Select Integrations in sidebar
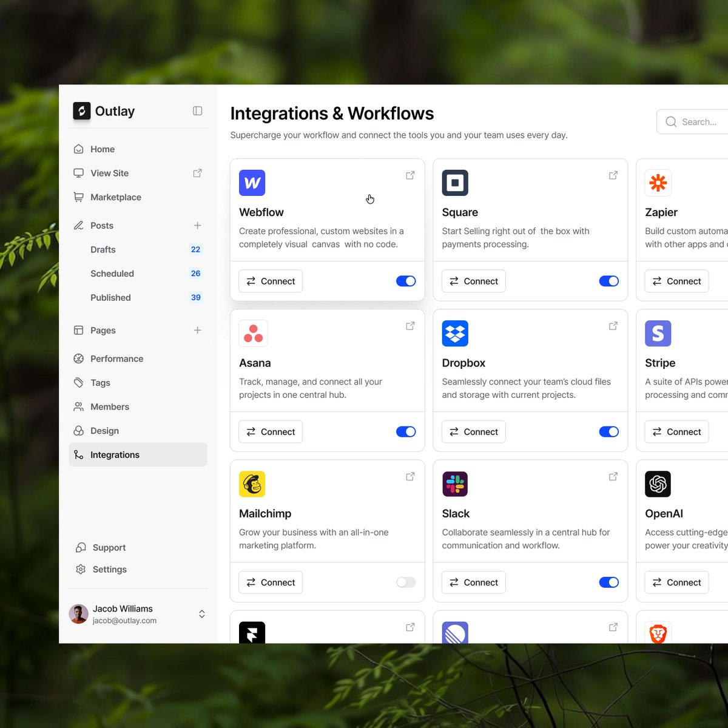This screenshot has width=728, height=728. click(x=138, y=455)
